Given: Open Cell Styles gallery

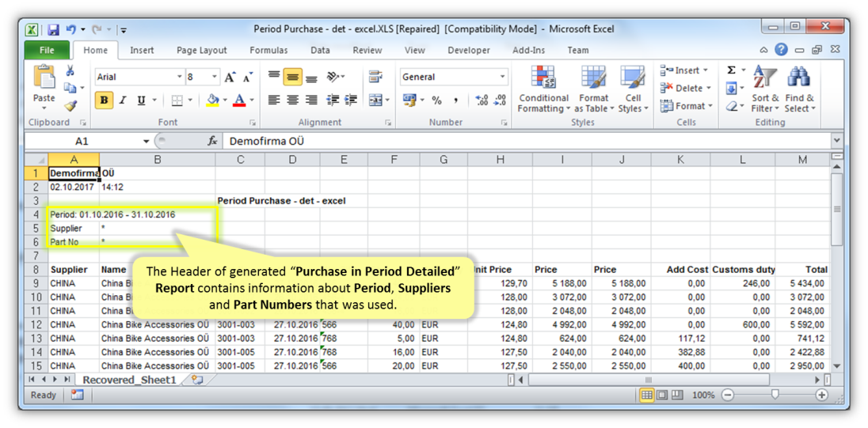Looking at the screenshot, I should (633, 90).
